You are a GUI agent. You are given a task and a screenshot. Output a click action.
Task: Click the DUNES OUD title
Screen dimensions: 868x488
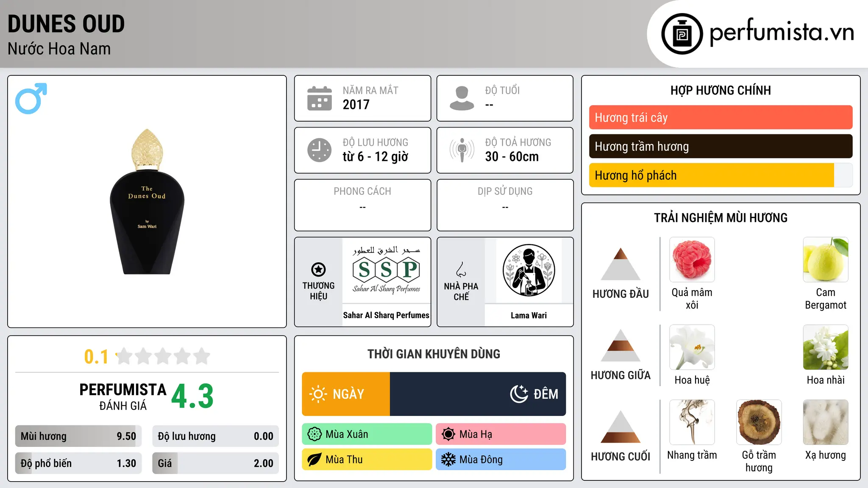(66, 24)
